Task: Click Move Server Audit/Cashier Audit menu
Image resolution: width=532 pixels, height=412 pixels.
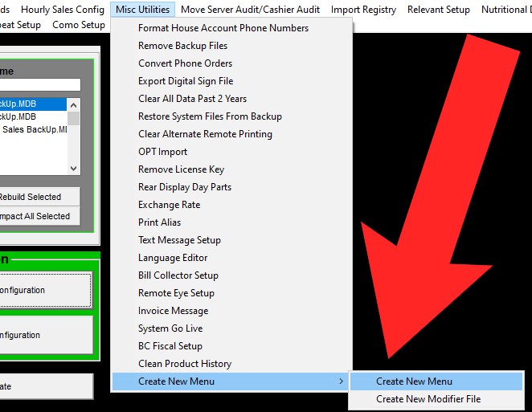Action: 250,10
